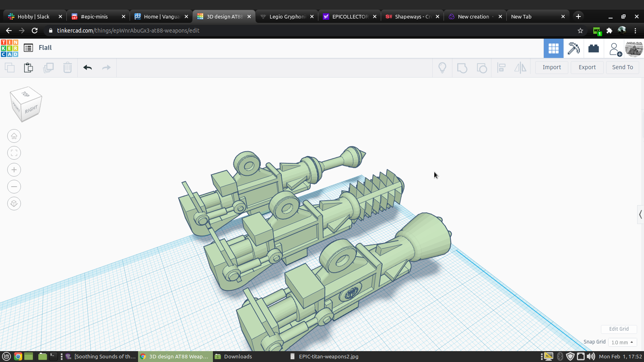Click the Import button

click(551, 67)
